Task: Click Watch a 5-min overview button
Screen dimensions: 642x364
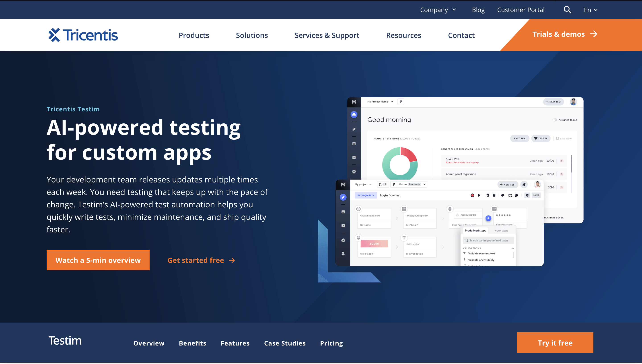Action: [98, 260]
